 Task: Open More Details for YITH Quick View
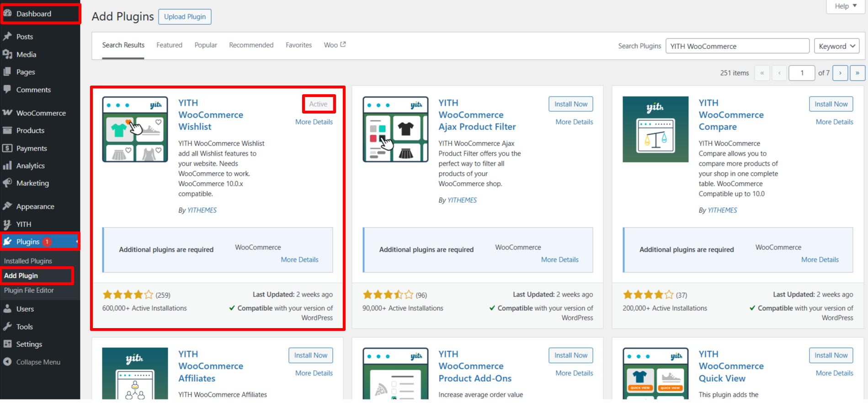point(835,373)
